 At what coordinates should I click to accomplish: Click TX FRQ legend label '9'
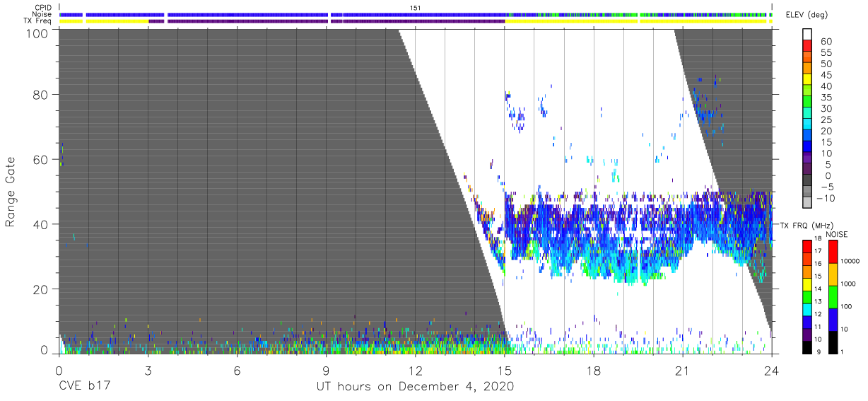click(820, 352)
